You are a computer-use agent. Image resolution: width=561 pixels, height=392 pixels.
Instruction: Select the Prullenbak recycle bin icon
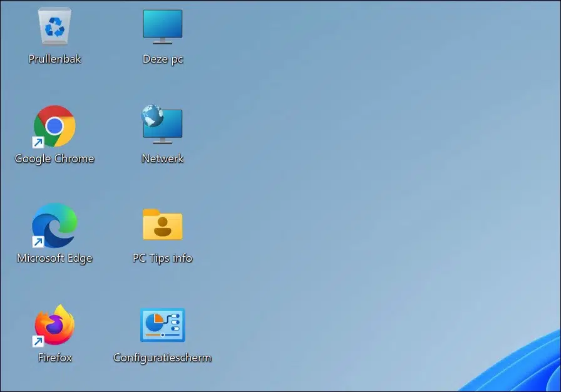[54, 27]
